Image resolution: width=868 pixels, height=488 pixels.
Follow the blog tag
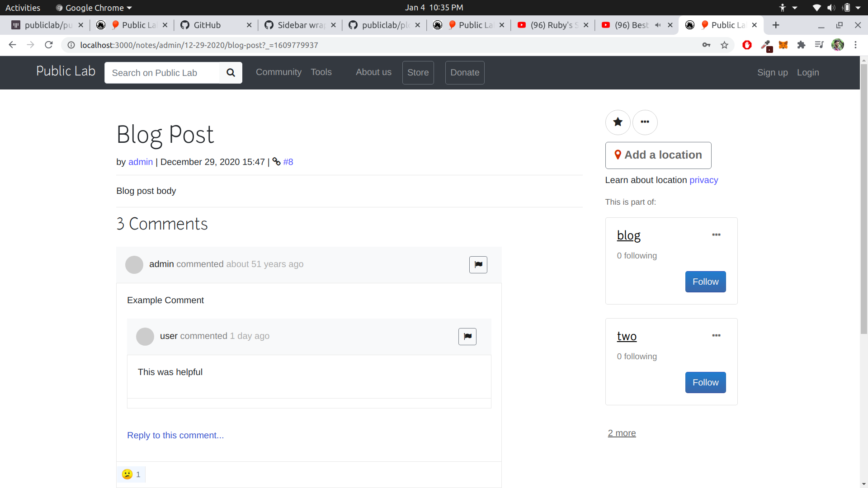tap(705, 282)
